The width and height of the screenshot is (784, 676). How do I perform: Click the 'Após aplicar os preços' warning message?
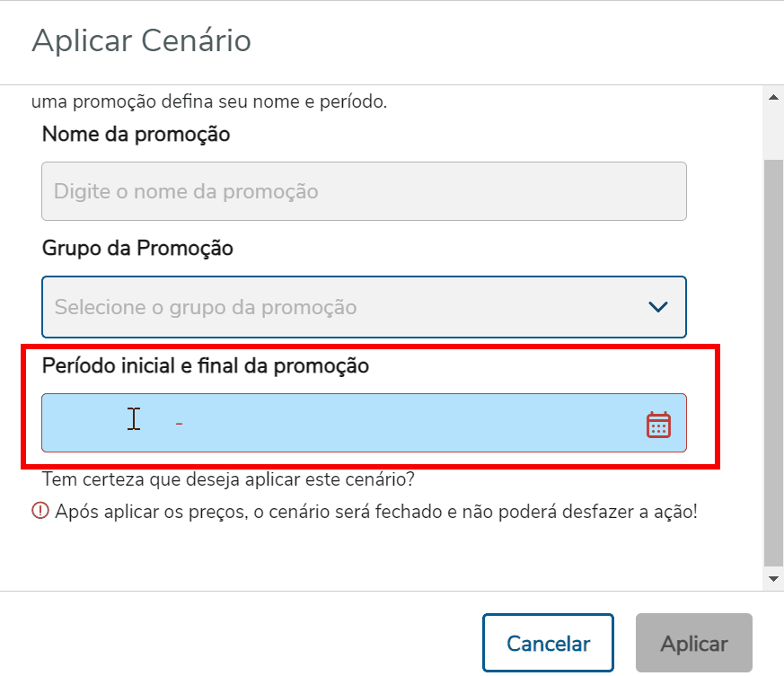(376, 513)
